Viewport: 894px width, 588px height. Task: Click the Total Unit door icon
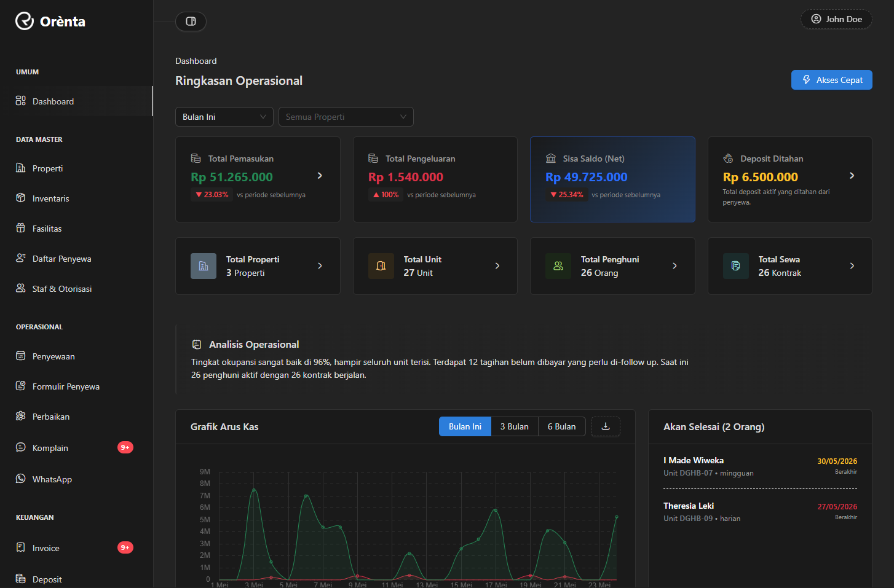pos(381,266)
